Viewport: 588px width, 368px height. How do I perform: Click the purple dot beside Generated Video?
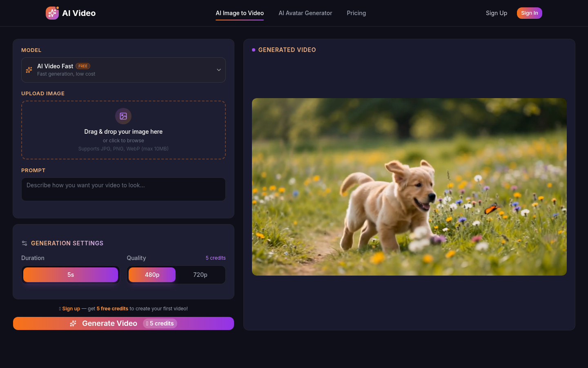click(254, 50)
